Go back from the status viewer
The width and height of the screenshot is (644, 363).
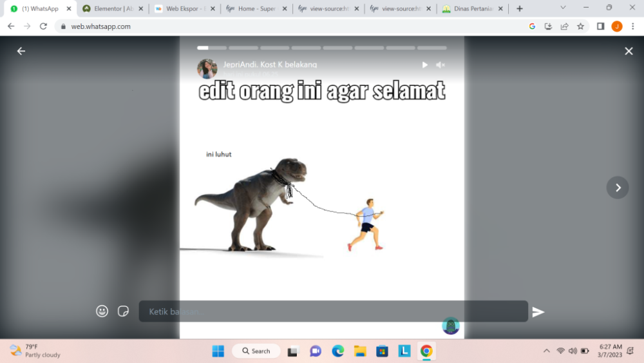[21, 51]
